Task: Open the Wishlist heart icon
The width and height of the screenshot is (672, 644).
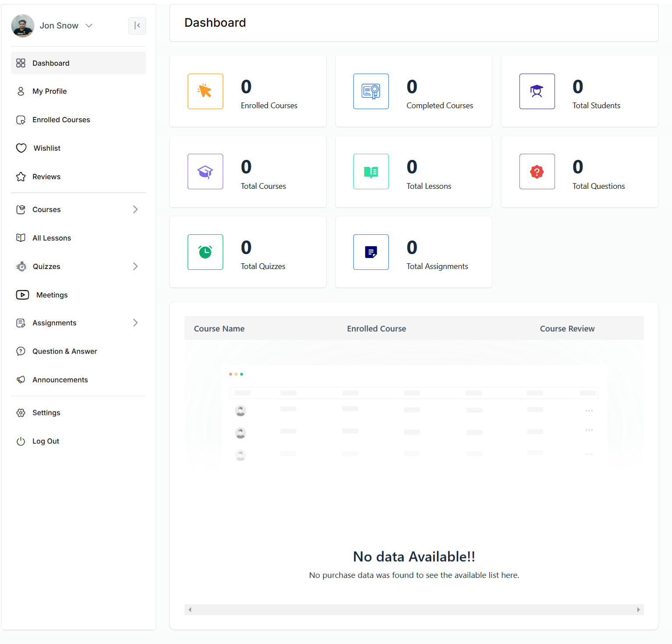Action: (21, 148)
